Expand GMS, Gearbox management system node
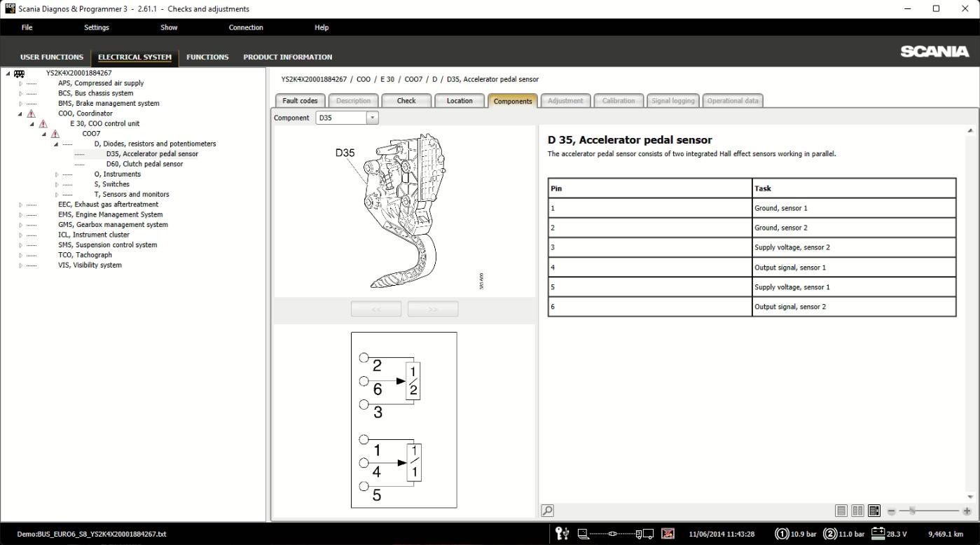The width and height of the screenshot is (980, 545). tap(20, 225)
